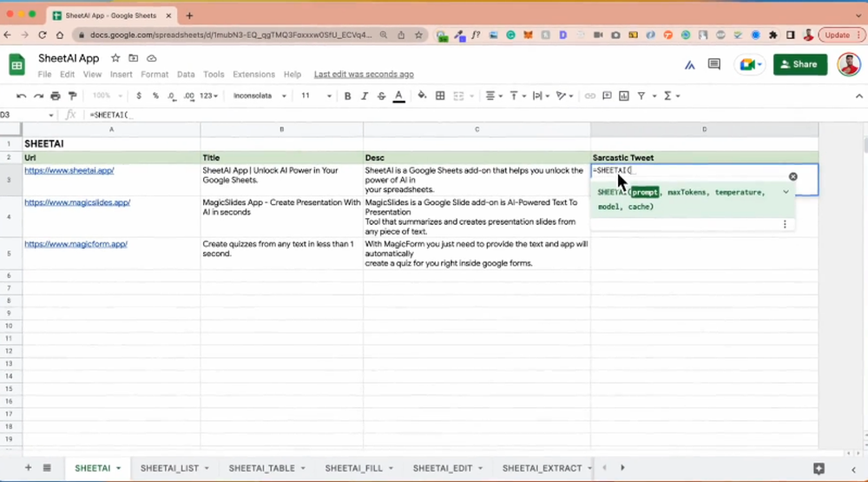The width and height of the screenshot is (868, 482).
Task: Click the Move to folder icon
Action: tap(134, 58)
